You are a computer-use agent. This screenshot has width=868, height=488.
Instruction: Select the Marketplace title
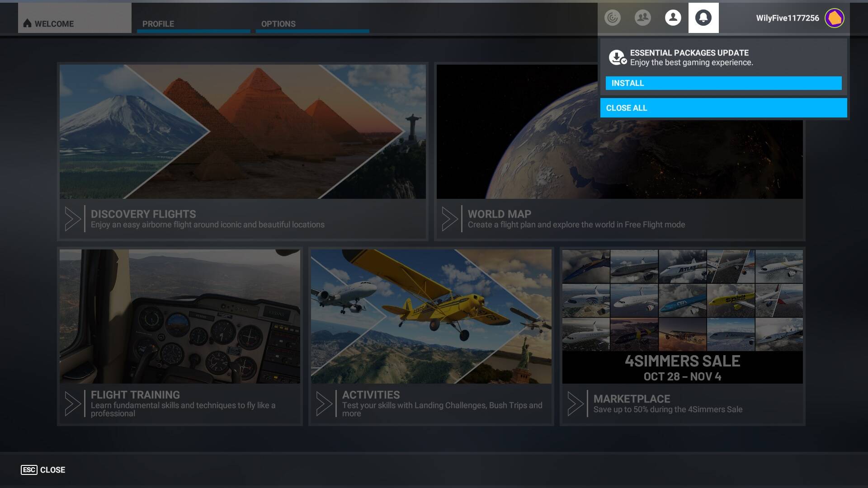point(632,399)
